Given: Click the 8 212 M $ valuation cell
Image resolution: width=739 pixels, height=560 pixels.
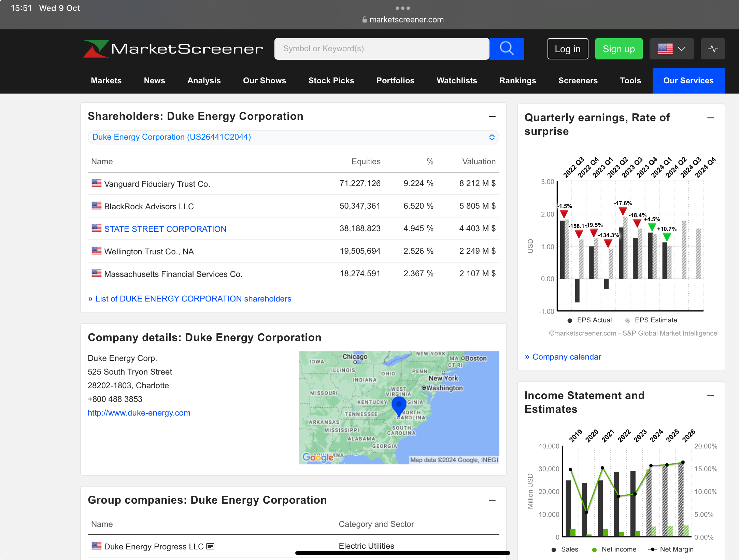Looking at the screenshot, I should pyautogui.click(x=477, y=183).
